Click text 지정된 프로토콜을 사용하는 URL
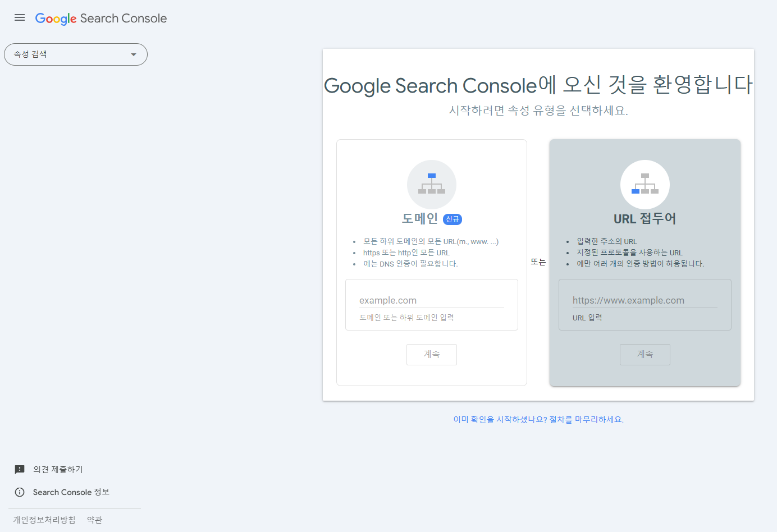 click(630, 253)
